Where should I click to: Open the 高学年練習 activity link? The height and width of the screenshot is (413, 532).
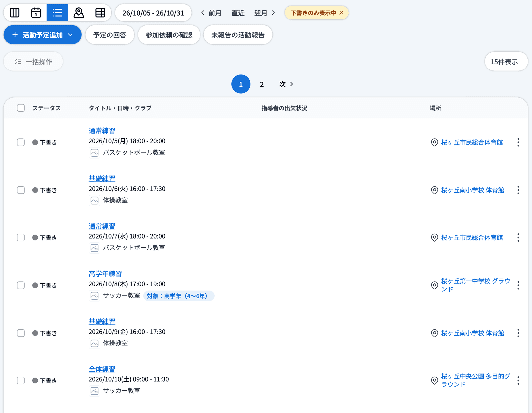click(x=105, y=274)
